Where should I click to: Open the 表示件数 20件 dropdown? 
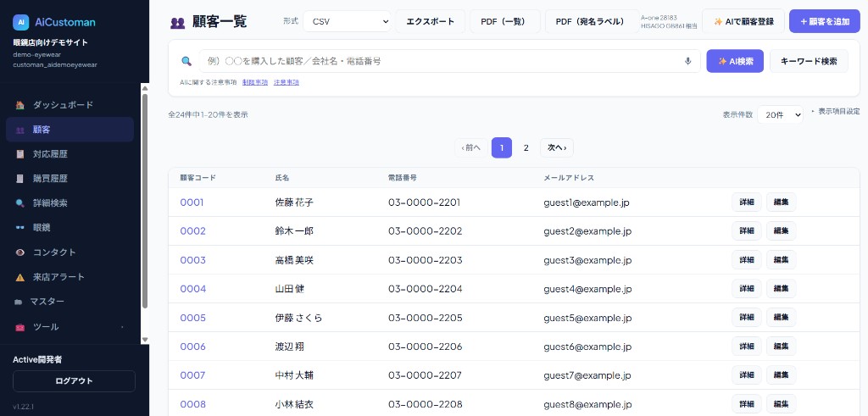point(780,115)
